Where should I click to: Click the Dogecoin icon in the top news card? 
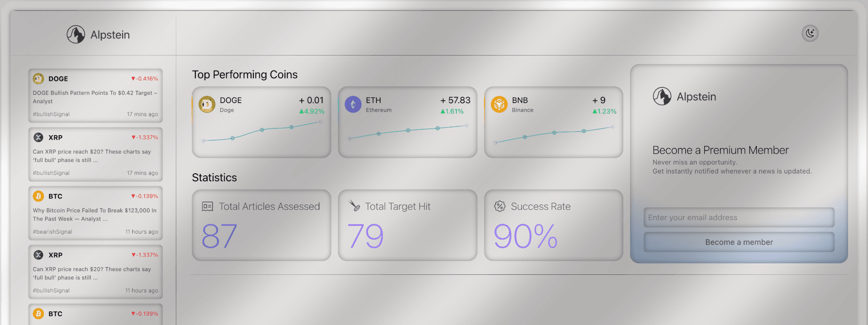(x=38, y=79)
